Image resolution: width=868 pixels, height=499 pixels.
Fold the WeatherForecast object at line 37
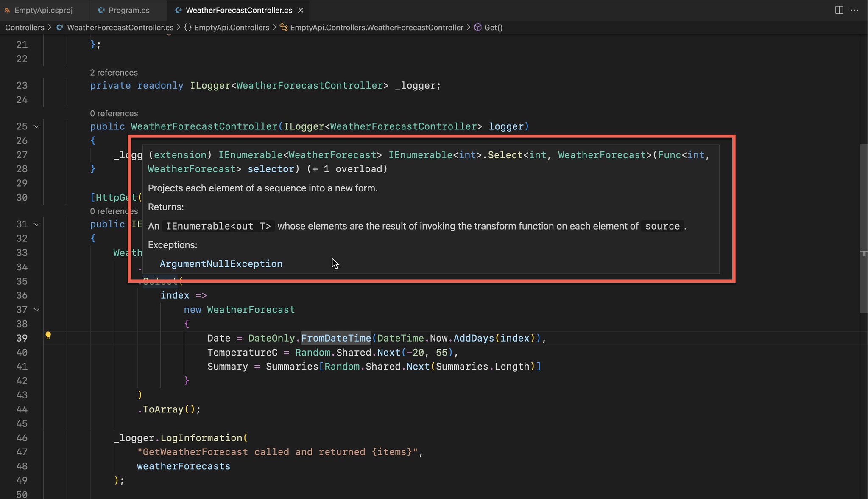37,310
